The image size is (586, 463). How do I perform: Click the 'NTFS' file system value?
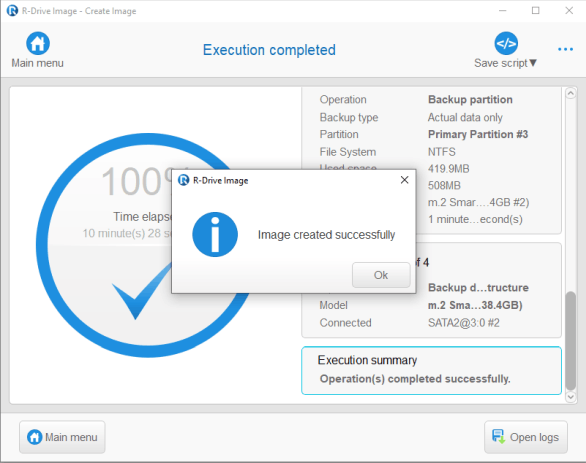[441, 152]
